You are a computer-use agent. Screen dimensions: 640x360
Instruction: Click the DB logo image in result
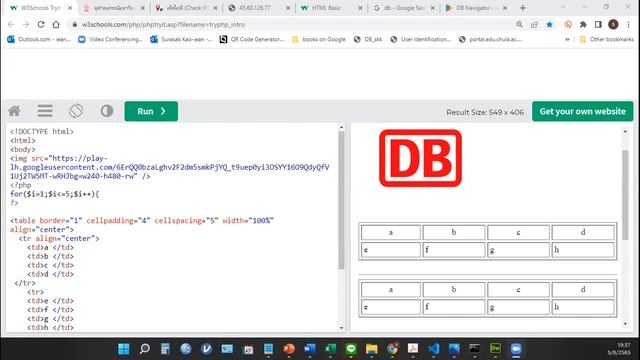click(x=420, y=158)
